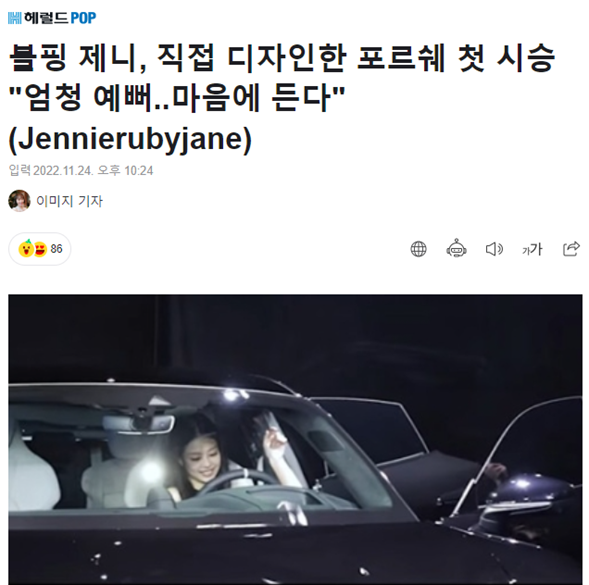Click reporter name 이미지 기자
Viewport: 589px width, 585px height.
click(x=69, y=201)
